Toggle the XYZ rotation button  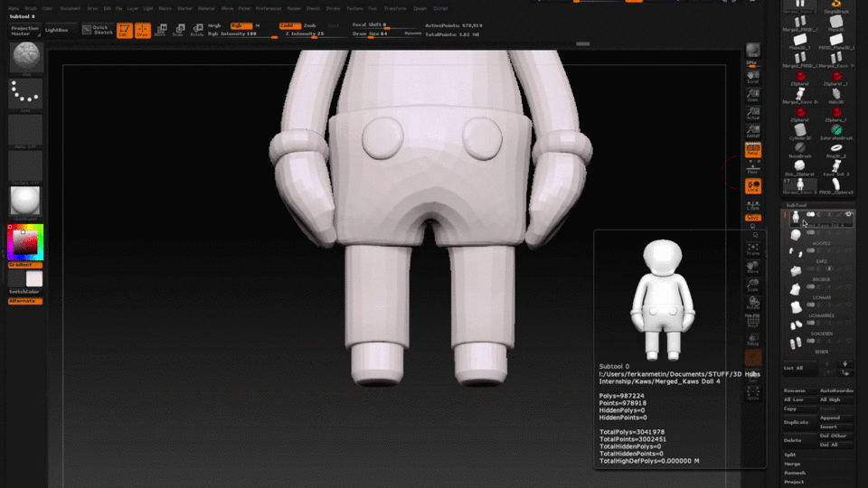(x=753, y=218)
